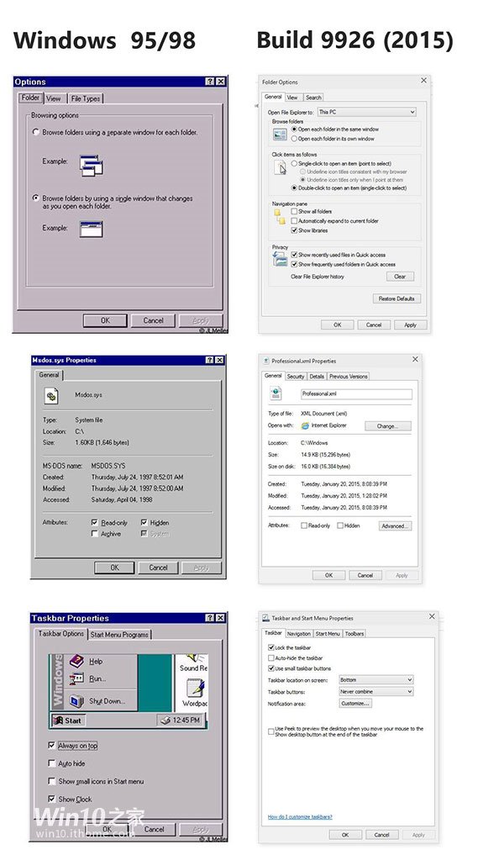Open Taskbar location on screen dropdown
Screen dimensions: 504x855
pos(376,680)
